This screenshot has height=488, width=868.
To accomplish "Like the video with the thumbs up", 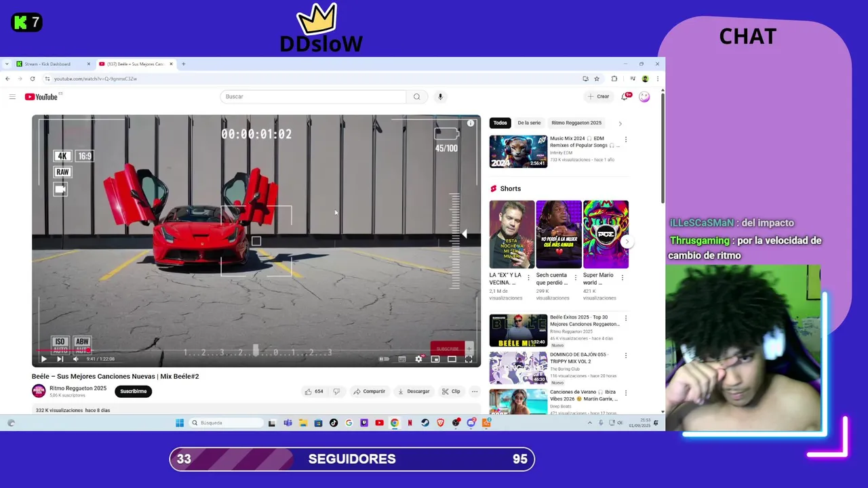I will pyautogui.click(x=314, y=391).
